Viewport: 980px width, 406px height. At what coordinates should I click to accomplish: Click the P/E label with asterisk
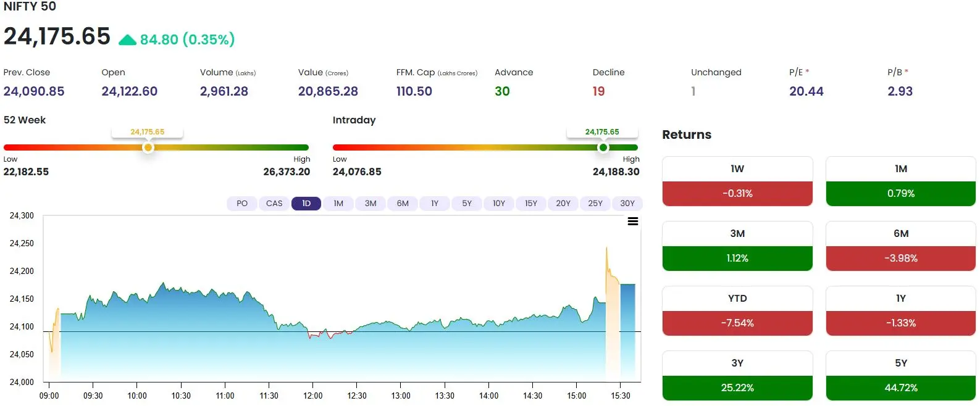(x=799, y=72)
